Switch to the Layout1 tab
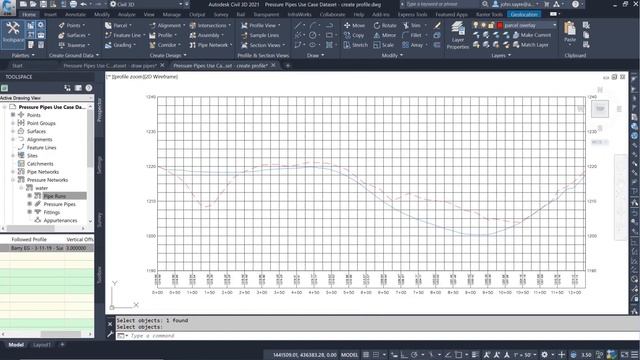640x360 pixels. [42, 345]
